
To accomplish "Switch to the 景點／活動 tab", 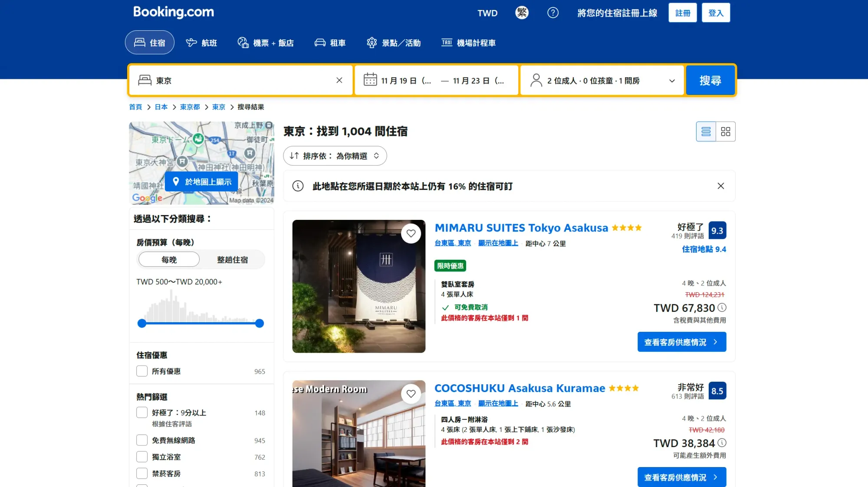I will [x=394, y=42].
